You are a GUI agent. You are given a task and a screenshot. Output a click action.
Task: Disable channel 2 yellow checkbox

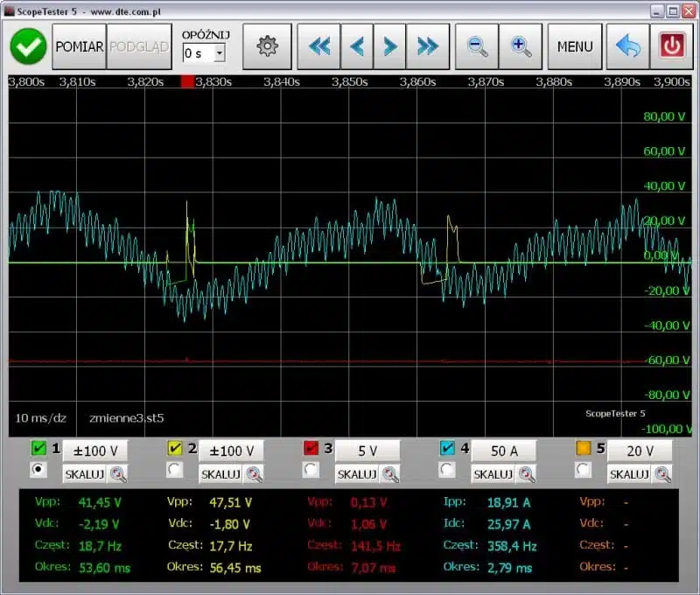click(x=174, y=450)
